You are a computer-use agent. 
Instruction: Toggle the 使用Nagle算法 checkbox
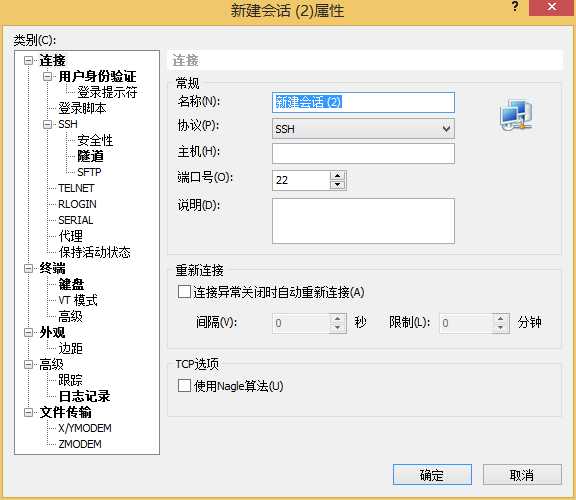point(184,386)
